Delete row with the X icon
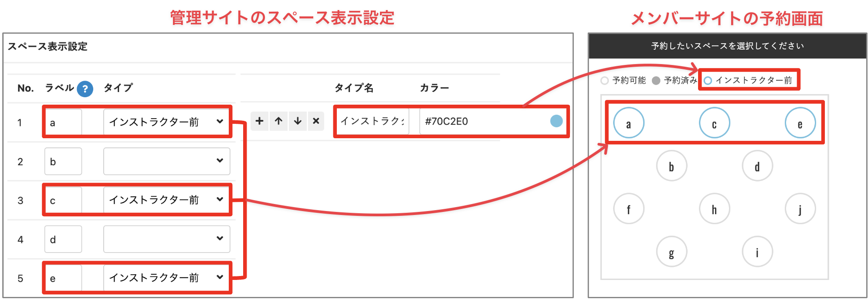868x300 pixels. 316,121
